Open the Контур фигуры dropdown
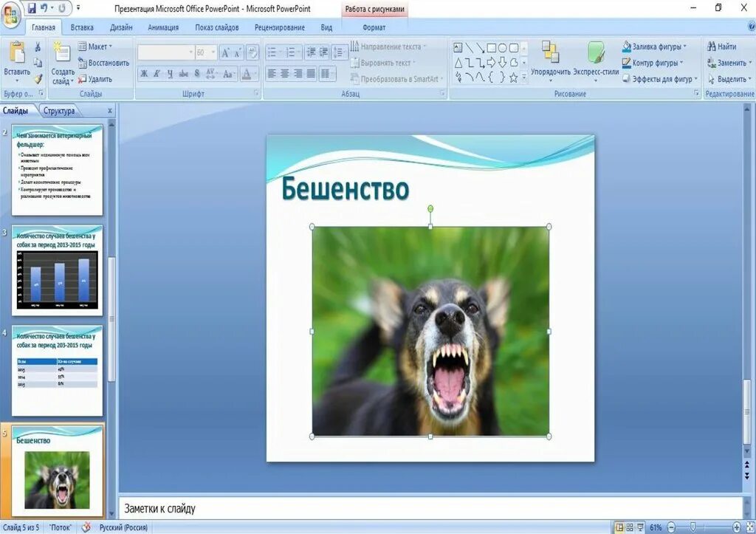 653,63
